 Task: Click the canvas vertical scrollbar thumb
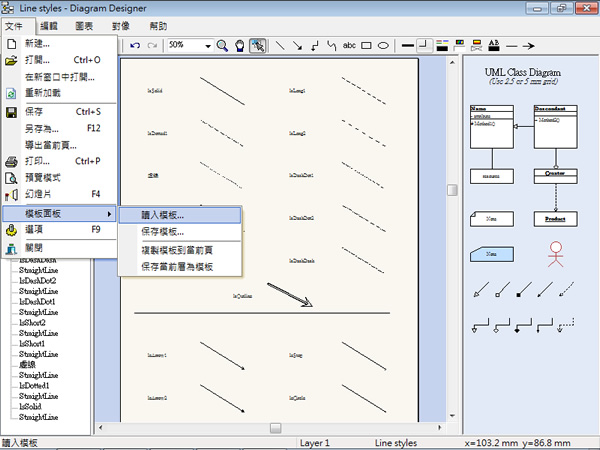[452, 190]
